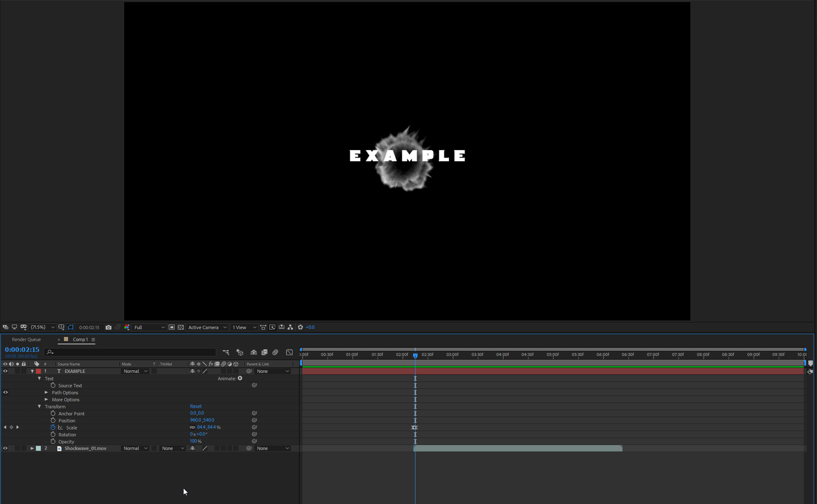This screenshot has height=504, width=817.
Task: Open Show Channel and Color Management icon
Action: [x=127, y=327]
